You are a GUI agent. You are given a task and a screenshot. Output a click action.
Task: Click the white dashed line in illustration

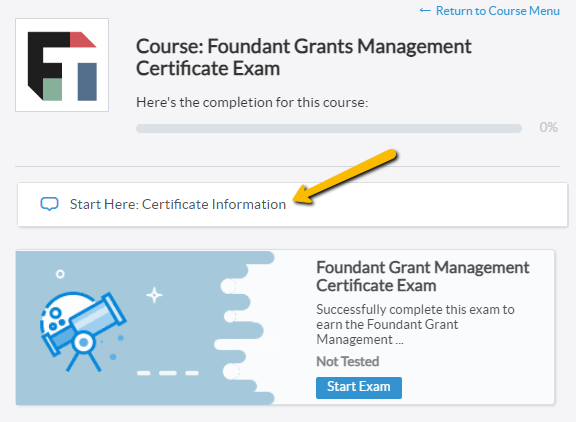pyautogui.click(x=168, y=373)
